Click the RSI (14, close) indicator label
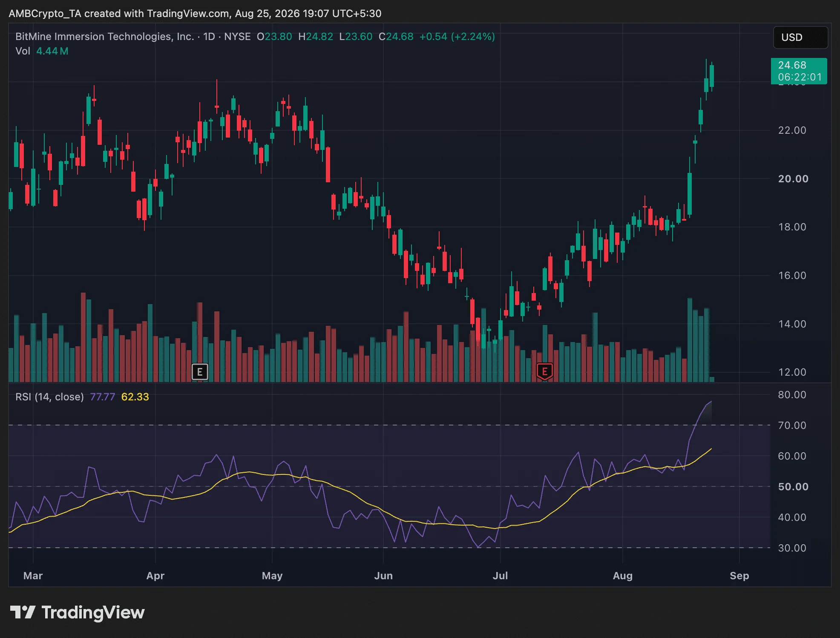Screen dimensions: 840x638 (49, 397)
